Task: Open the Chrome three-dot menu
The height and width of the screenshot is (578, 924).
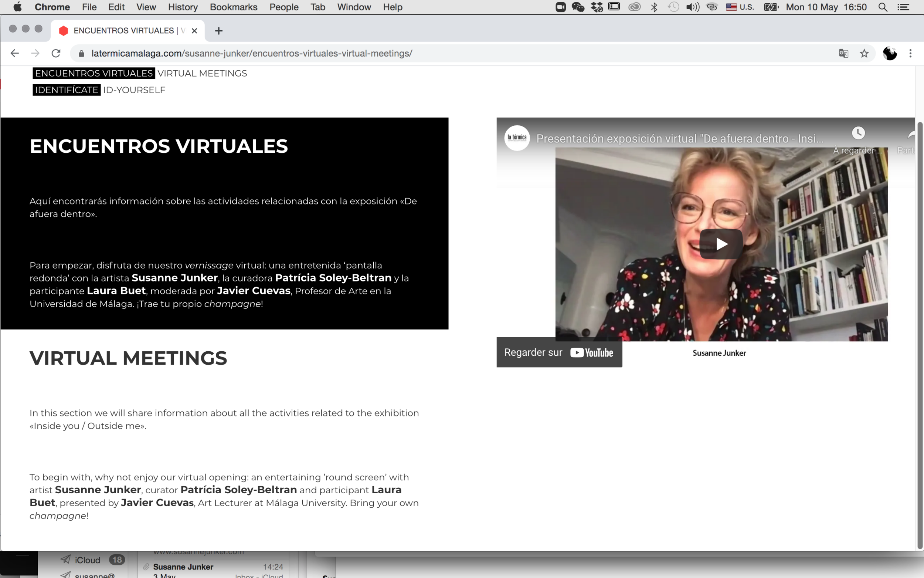Action: 910,54
